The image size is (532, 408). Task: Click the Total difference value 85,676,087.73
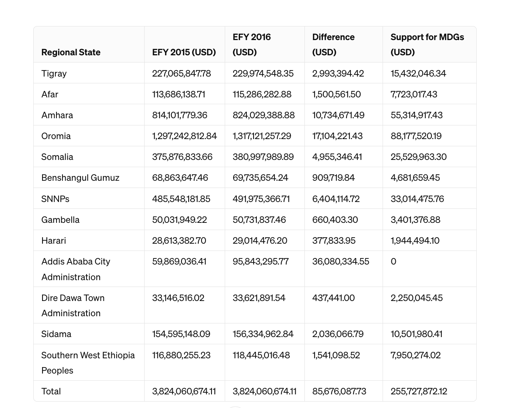click(339, 391)
